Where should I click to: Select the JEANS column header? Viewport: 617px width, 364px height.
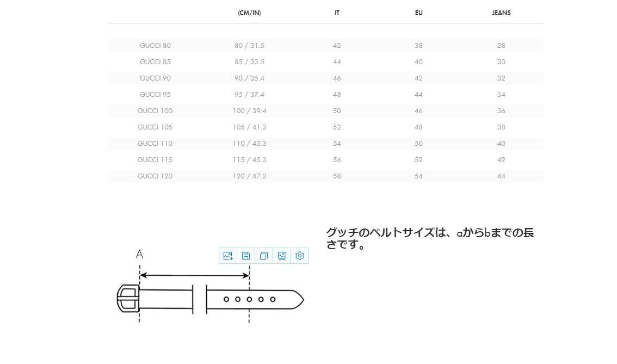(x=501, y=13)
